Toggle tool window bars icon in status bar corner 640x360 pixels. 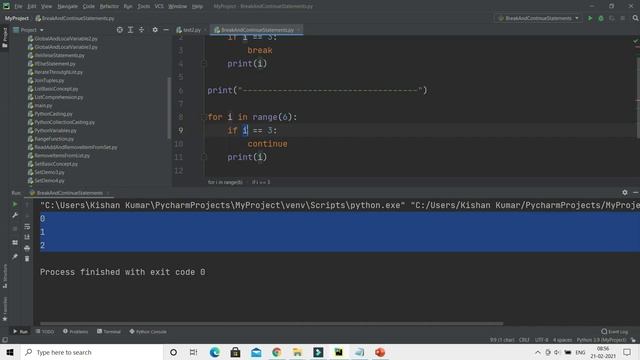click(x=5, y=340)
